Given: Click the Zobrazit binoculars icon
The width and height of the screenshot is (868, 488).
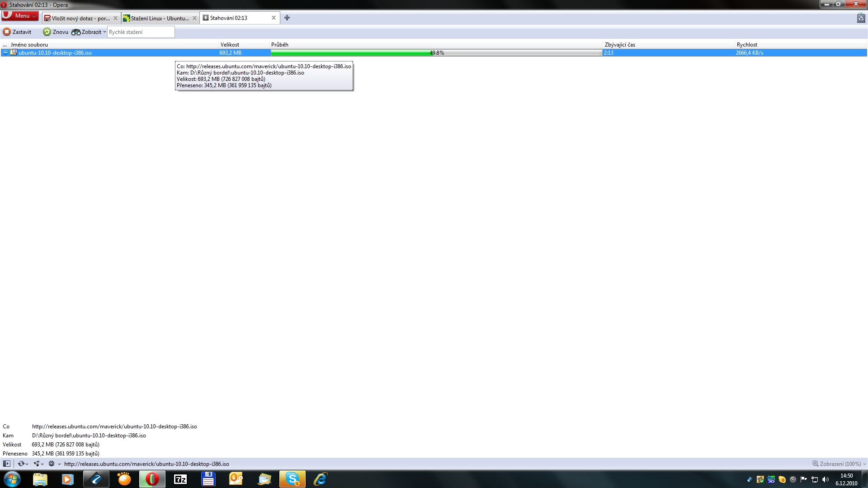Looking at the screenshot, I should [x=76, y=32].
